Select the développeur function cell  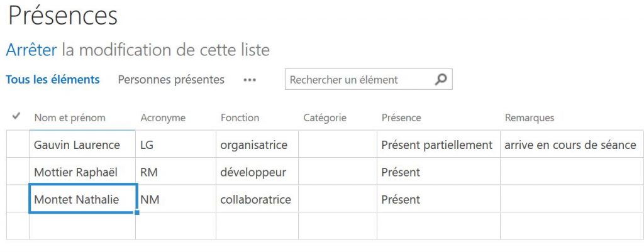pyautogui.click(x=253, y=172)
